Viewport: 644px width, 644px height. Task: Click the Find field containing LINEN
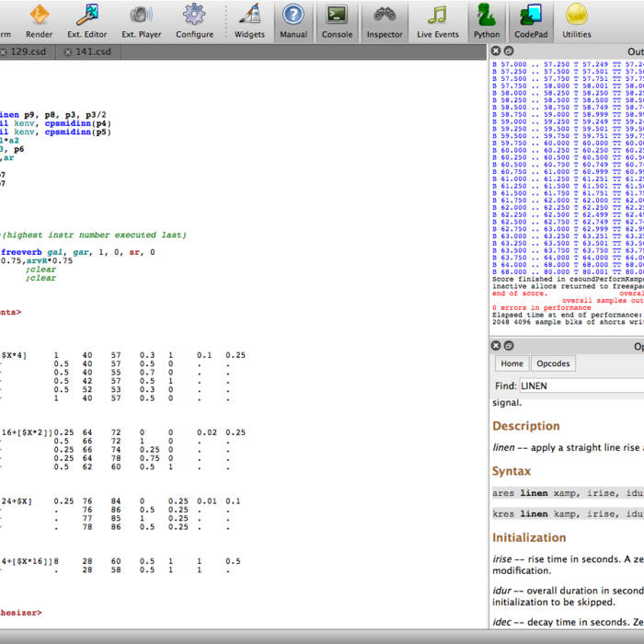(581, 385)
